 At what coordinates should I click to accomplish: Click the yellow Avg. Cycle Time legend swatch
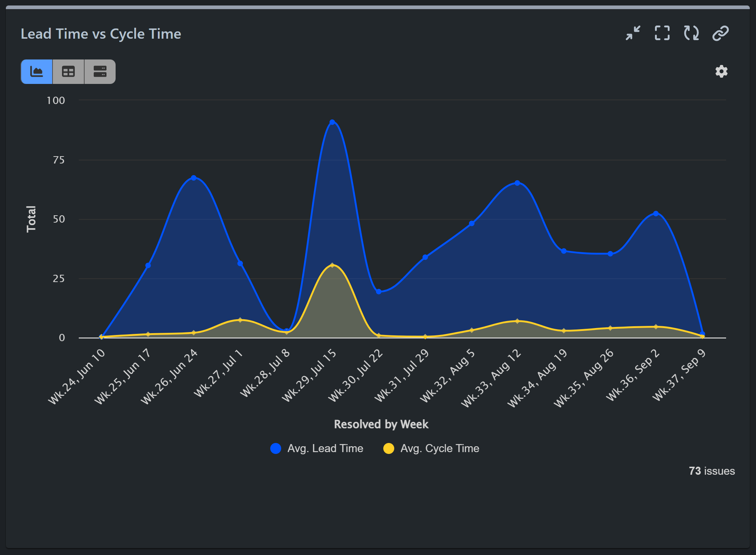coord(389,448)
